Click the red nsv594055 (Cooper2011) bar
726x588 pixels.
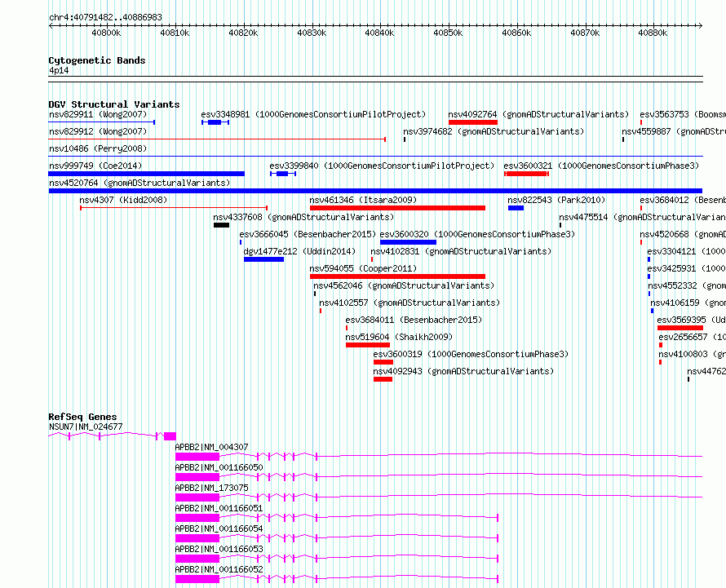[397, 276]
